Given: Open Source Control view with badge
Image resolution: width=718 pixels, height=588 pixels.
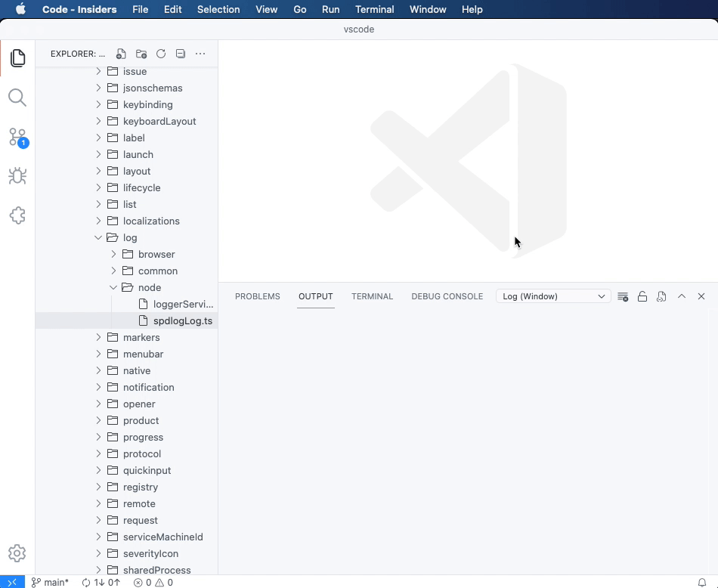Looking at the screenshot, I should 18,137.
